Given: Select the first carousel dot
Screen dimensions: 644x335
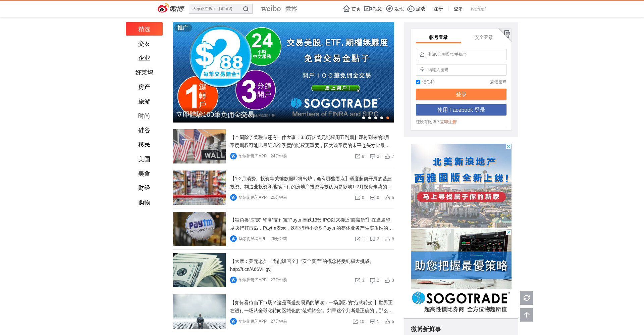Looking at the screenshot, I should (x=364, y=118).
